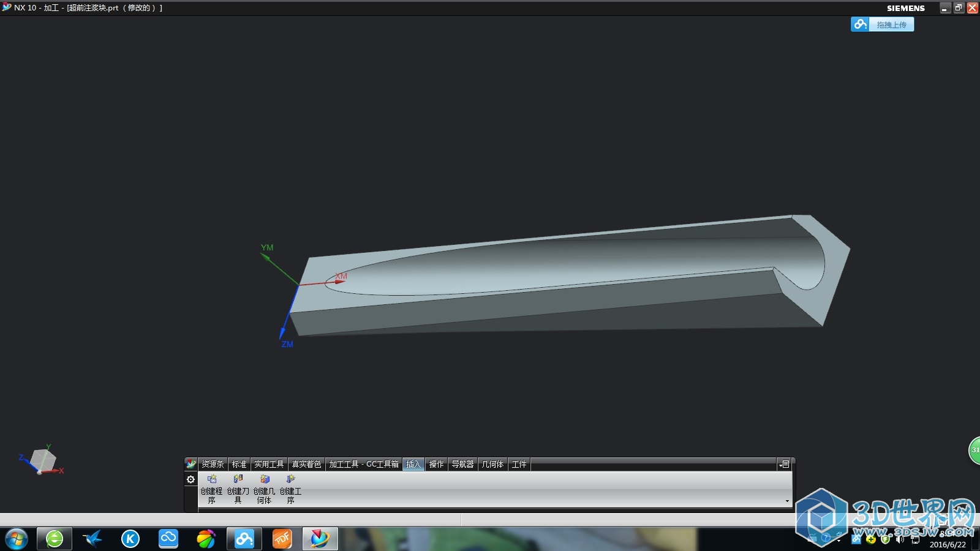Click the view triad cube in the corner
The height and width of the screenshot is (551, 980).
click(42, 461)
